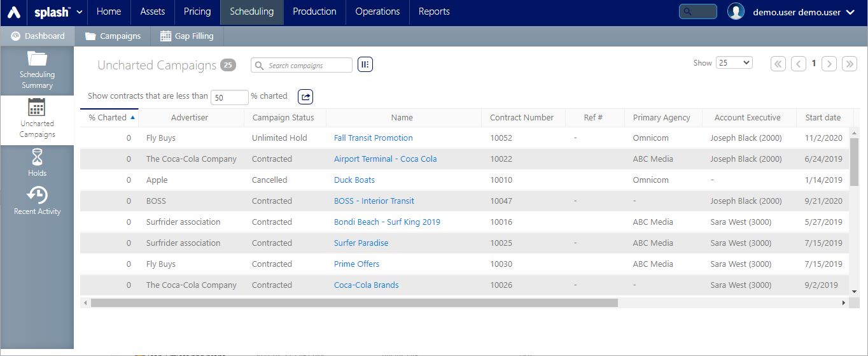Open Fall Transit Promotion campaign link
Viewport: 868px width, 356px height.
coord(373,138)
